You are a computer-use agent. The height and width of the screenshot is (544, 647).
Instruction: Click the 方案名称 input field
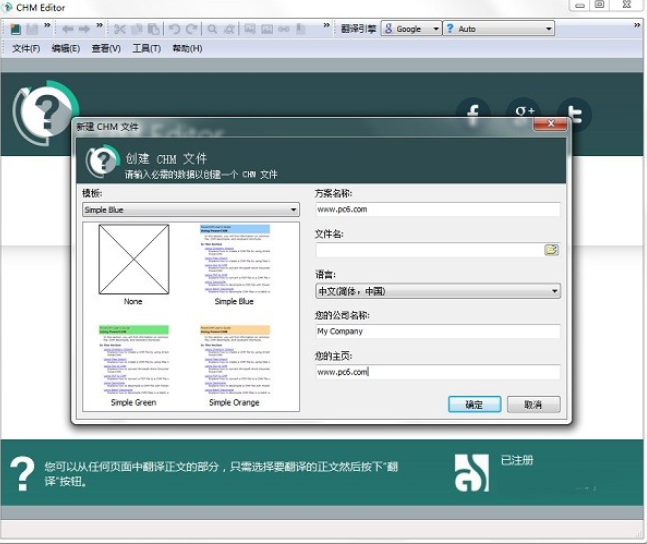coord(438,209)
